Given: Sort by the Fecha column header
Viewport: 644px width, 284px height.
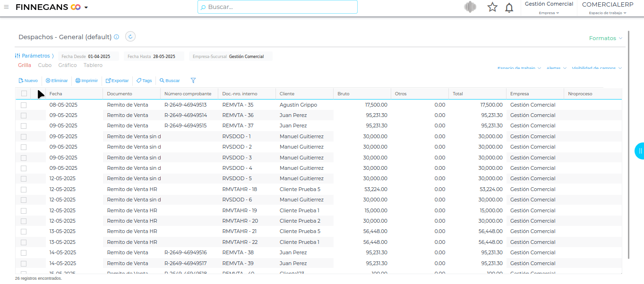Looking at the screenshot, I should click(74, 93).
